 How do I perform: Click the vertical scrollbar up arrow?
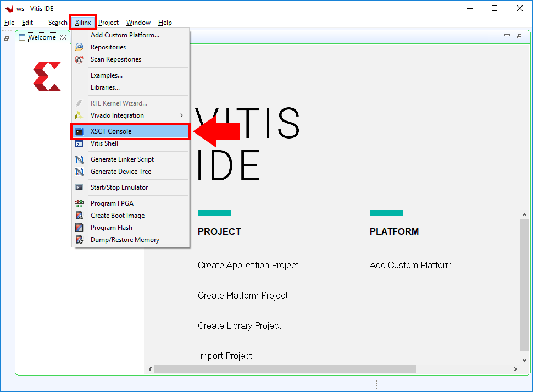pyautogui.click(x=524, y=215)
